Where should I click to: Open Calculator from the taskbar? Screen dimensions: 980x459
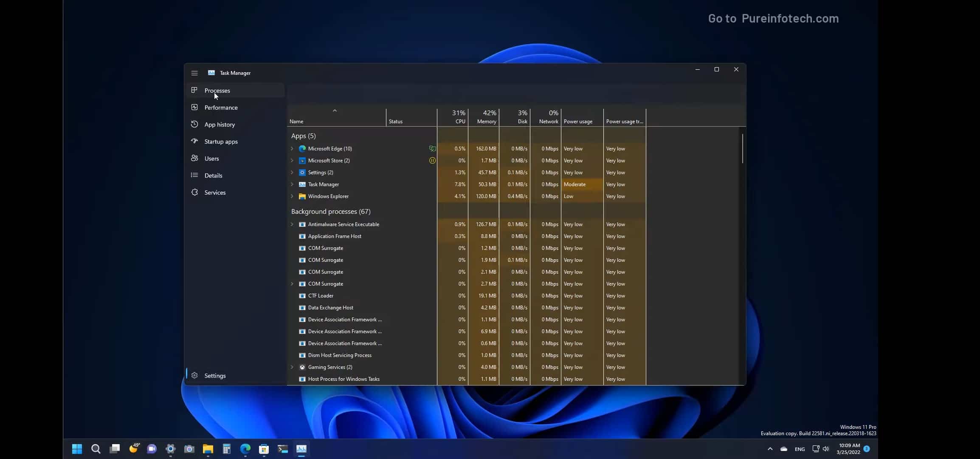(227, 449)
